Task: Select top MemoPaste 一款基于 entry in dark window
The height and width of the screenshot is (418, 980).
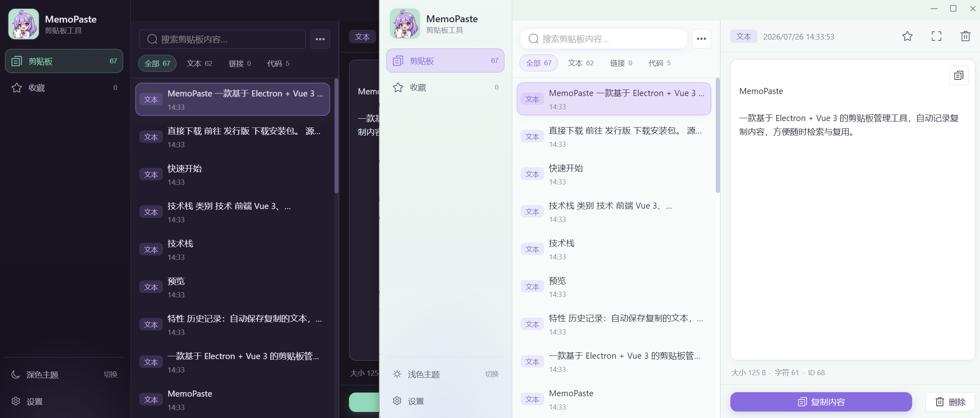Action: (233, 99)
